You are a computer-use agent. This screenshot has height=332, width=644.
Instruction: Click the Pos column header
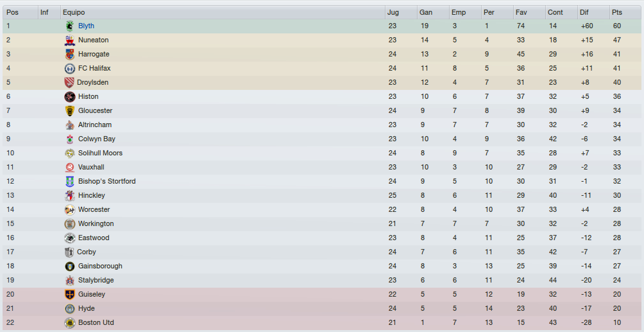coord(21,12)
